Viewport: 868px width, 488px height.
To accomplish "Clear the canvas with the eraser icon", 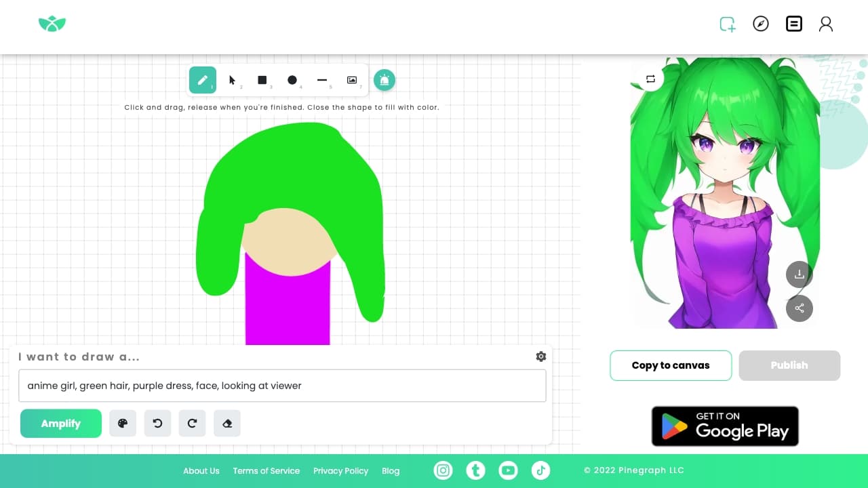I will [x=226, y=423].
